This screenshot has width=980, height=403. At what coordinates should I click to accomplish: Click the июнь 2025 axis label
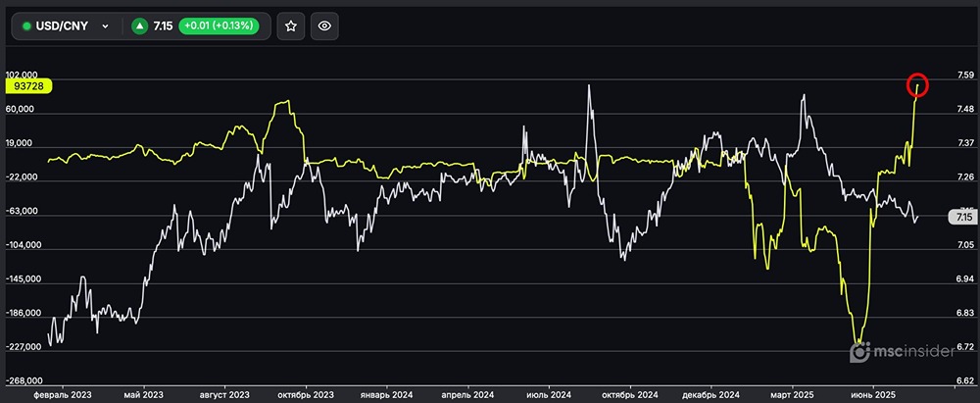(x=872, y=394)
